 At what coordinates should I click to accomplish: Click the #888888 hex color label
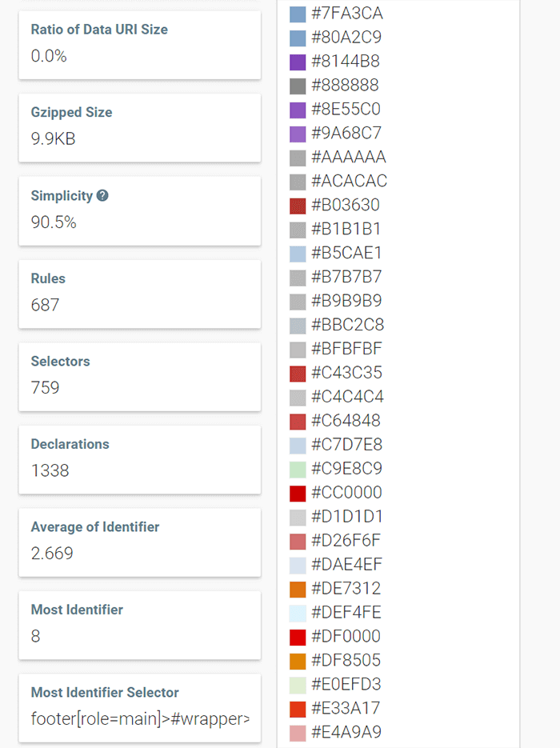pyautogui.click(x=345, y=86)
